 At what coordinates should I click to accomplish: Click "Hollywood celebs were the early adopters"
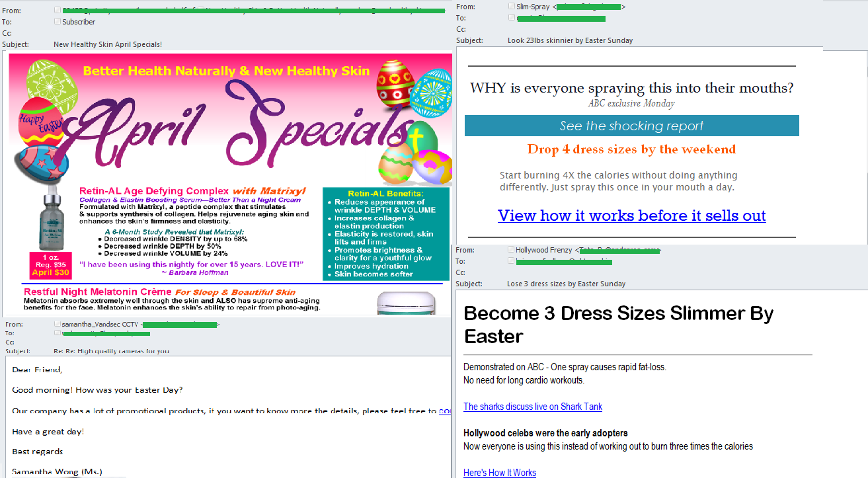point(545,433)
